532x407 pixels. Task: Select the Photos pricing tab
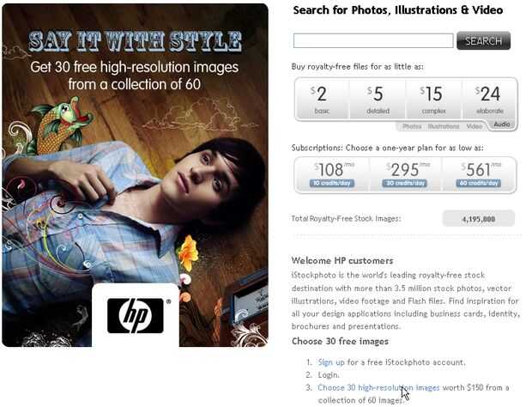(x=412, y=126)
